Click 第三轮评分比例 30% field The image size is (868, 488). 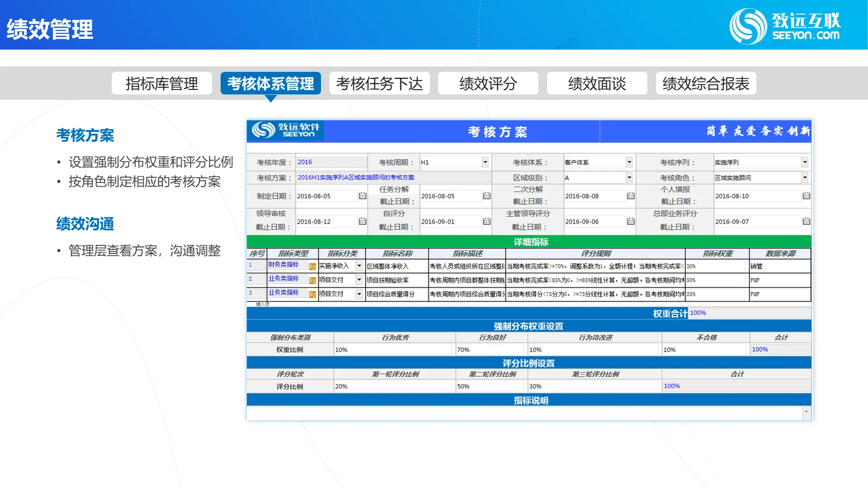[593, 386]
